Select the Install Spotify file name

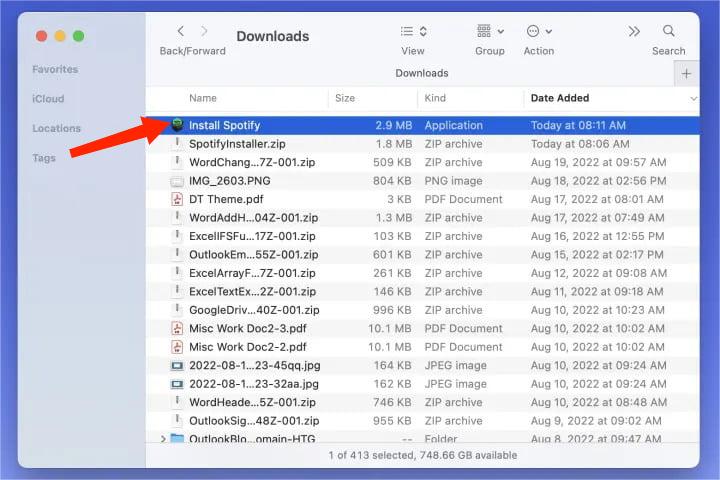tap(225, 125)
